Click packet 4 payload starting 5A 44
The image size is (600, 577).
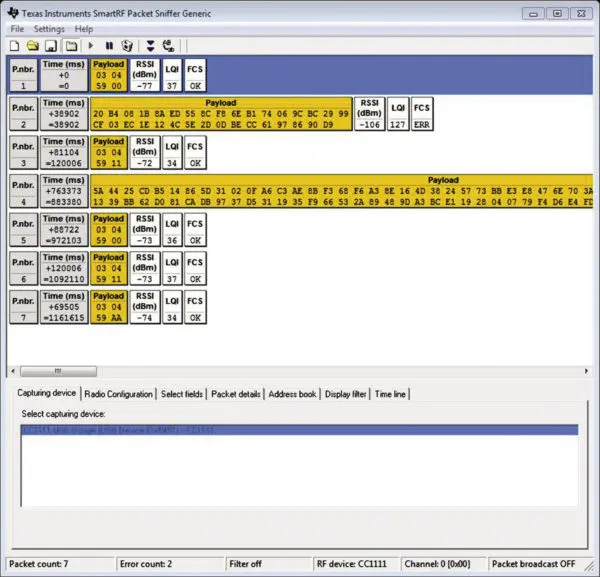pyautogui.click(x=341, y=191)
